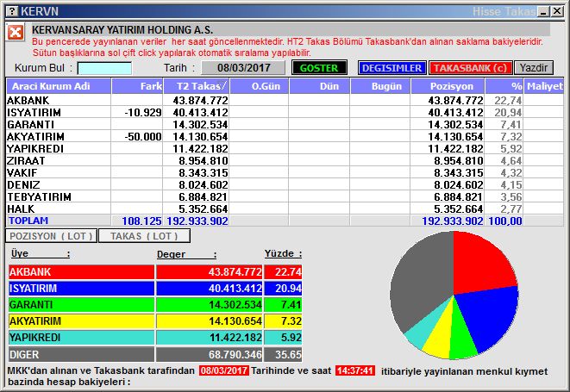Sort by % column header
The width and height of the screenshot is (570, 392).
pos(504,86)
